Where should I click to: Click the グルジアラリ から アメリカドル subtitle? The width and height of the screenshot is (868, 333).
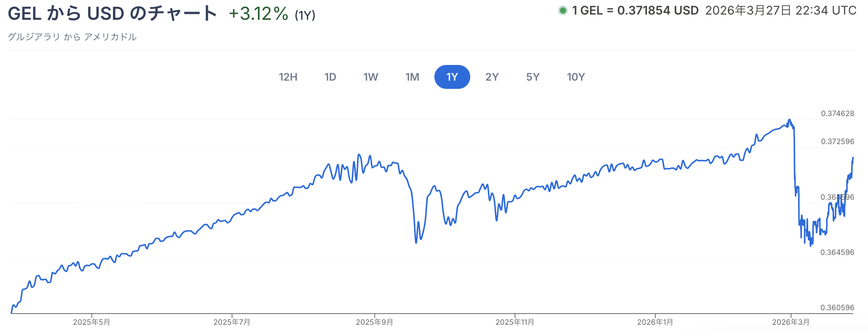point(72,37)
